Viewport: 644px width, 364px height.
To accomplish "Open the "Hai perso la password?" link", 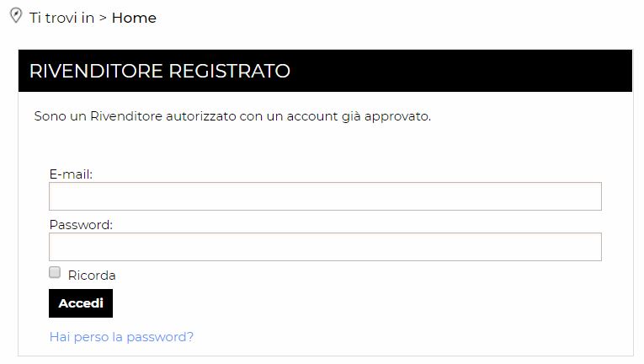I will coord(121,337).
